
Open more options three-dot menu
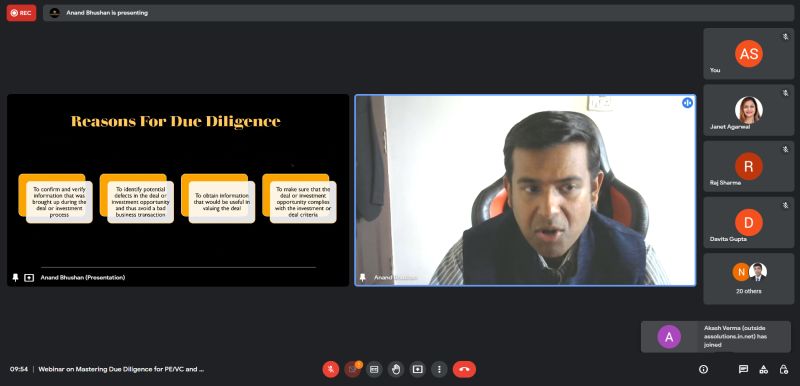pos(439,369)
